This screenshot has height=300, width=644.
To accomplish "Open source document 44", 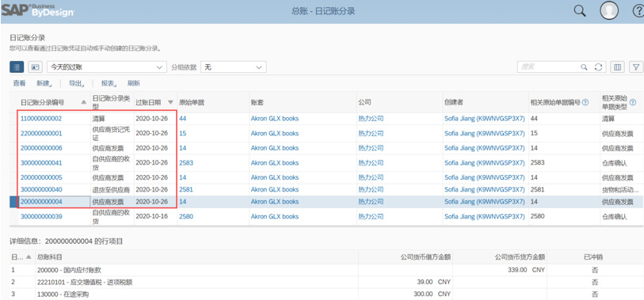I will tap(183, 119).
